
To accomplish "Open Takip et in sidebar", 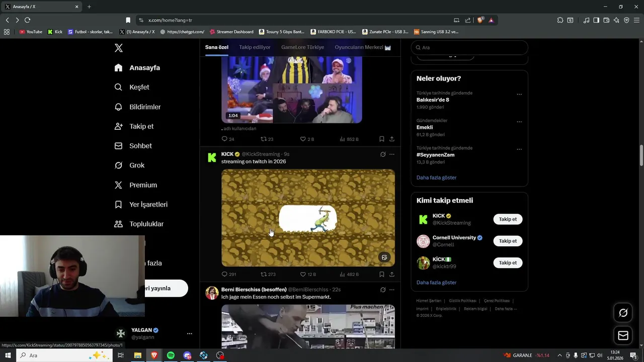I will point(134,126).
